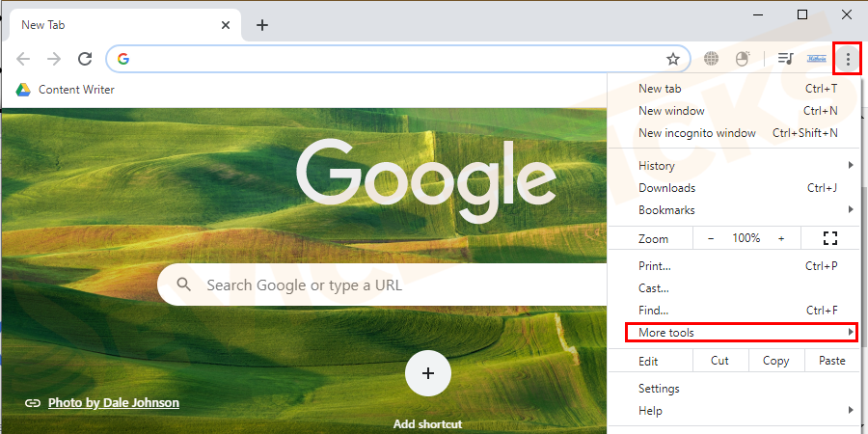The width and height of the screenshot is (868, 434).
Task: Open the media control playlist icon
Action: click(785, 58)
